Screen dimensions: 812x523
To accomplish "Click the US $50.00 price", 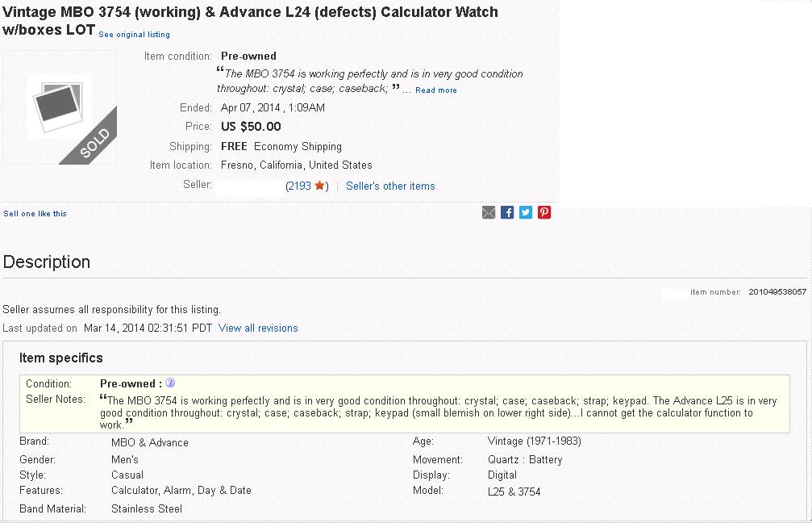I will point(251,127).
